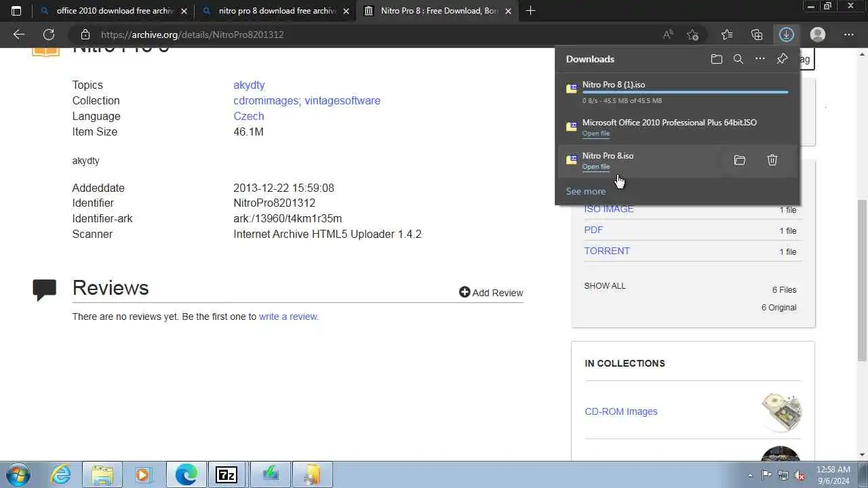Select the item size 46.1M value
The width and height of the screenshot is (868, 488).
tap(248, 131)
